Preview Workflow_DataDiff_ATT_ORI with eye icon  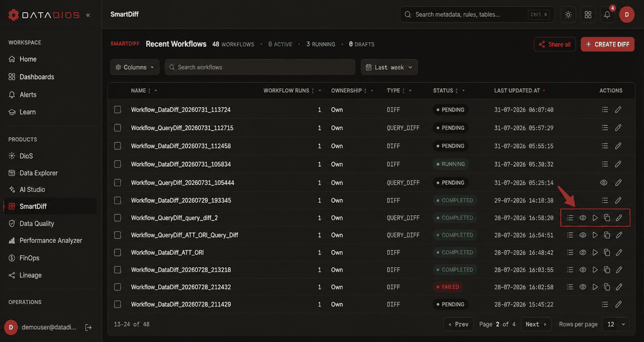coord(582,252)
